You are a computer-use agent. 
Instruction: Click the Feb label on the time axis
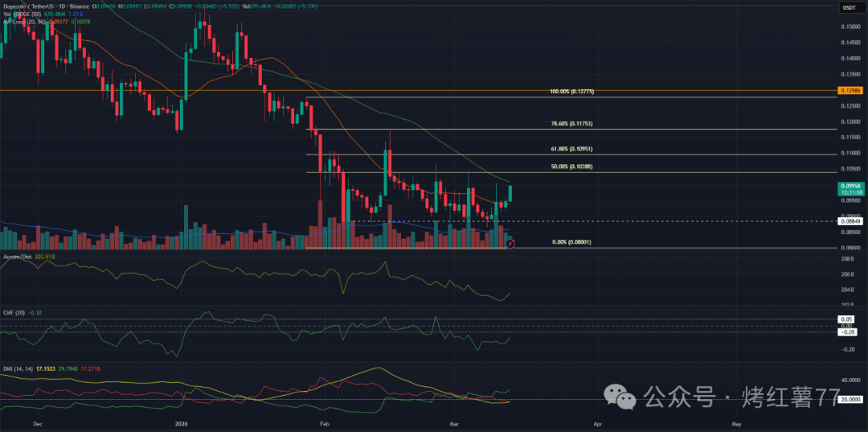coord(324,422)
